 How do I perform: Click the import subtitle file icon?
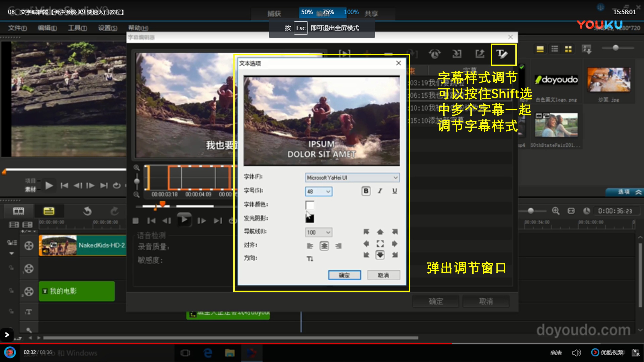(x=457, y=54)
